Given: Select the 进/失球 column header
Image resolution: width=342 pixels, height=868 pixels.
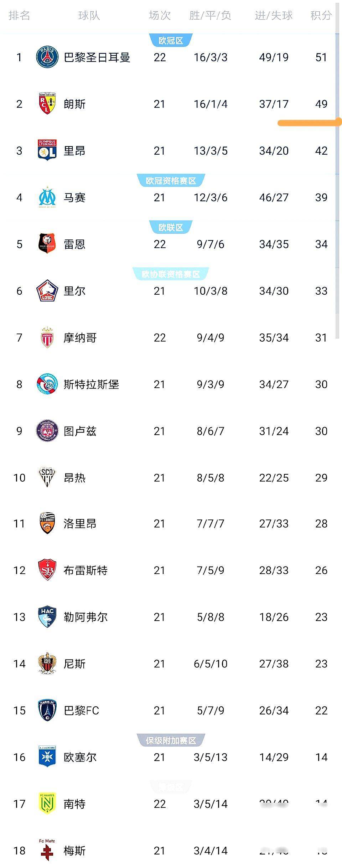Looking at the screenshot, I should 274,15.
